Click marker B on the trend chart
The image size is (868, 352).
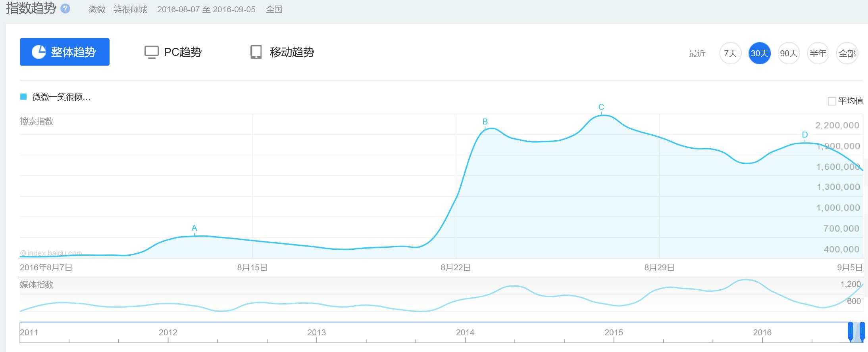coord(485,122)
